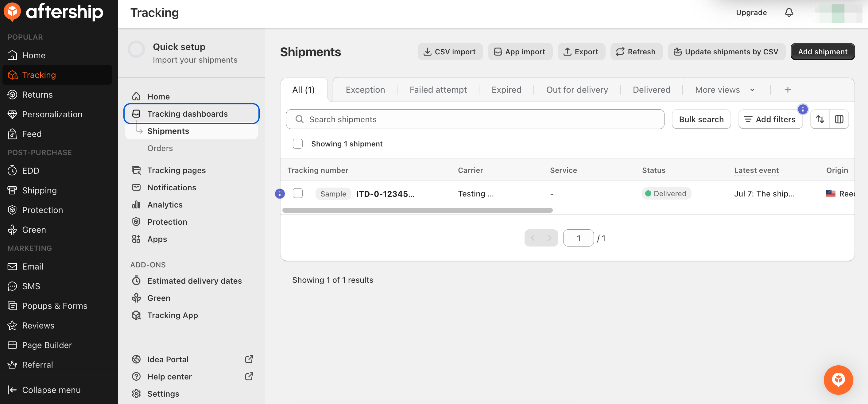The width and height of the screenshot is (868, 404).
Task: Toggle the select all shipments checkbox
Action: pyautogui.click(x=297, y=144)
